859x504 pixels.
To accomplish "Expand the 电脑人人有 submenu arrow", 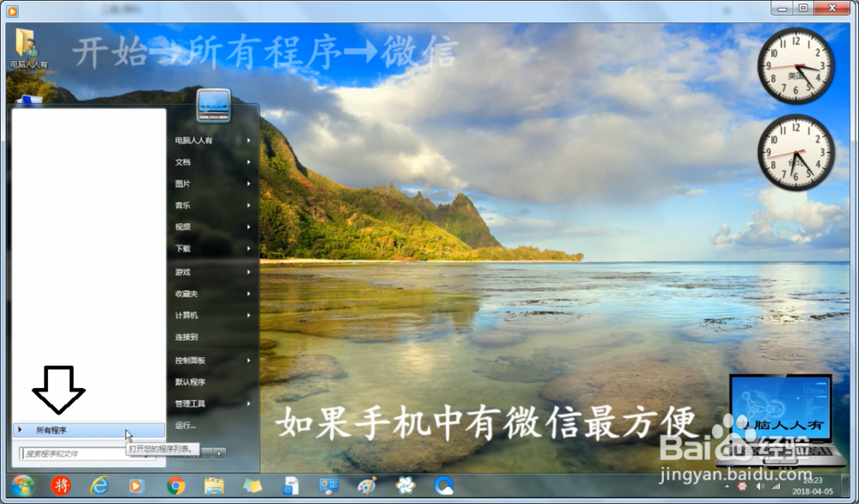I will point(249,140).
